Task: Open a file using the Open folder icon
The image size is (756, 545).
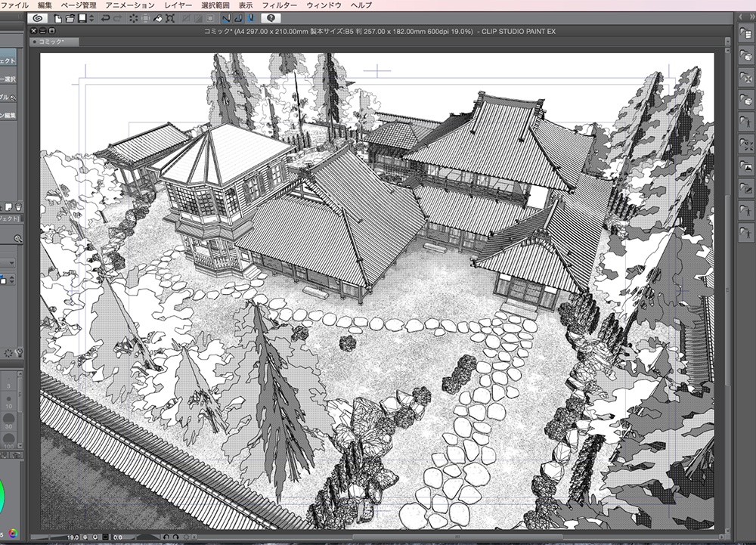Action: coord(72,19)
